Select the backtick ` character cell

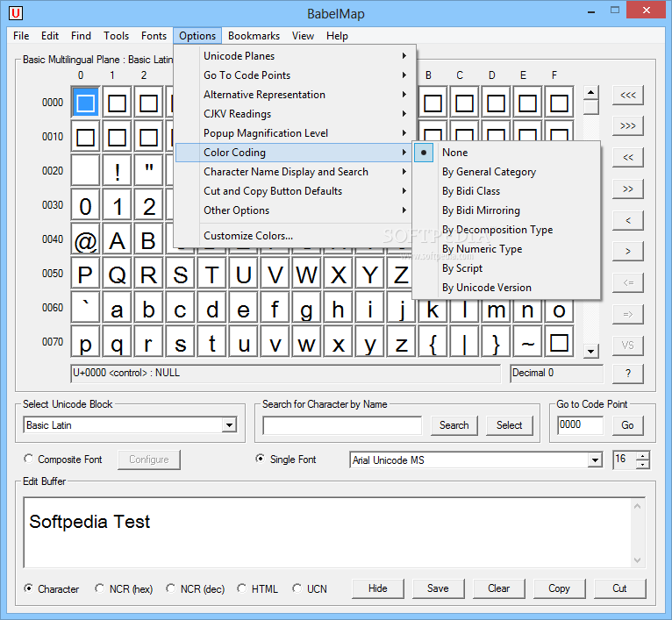click(85, 309)
